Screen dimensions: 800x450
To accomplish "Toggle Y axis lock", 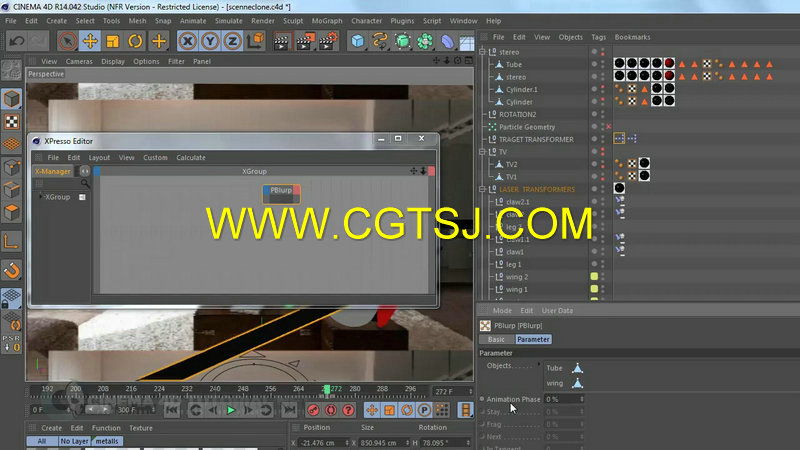I will 210,41.
